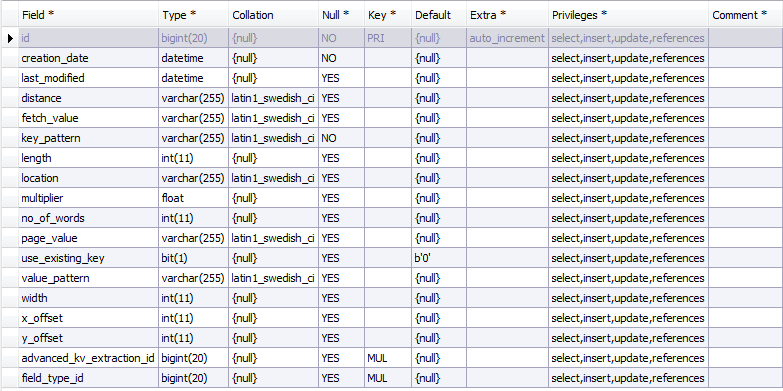Click the Extra column header
Viewport: 783px width, 391px height.
(x=507, y=15)
